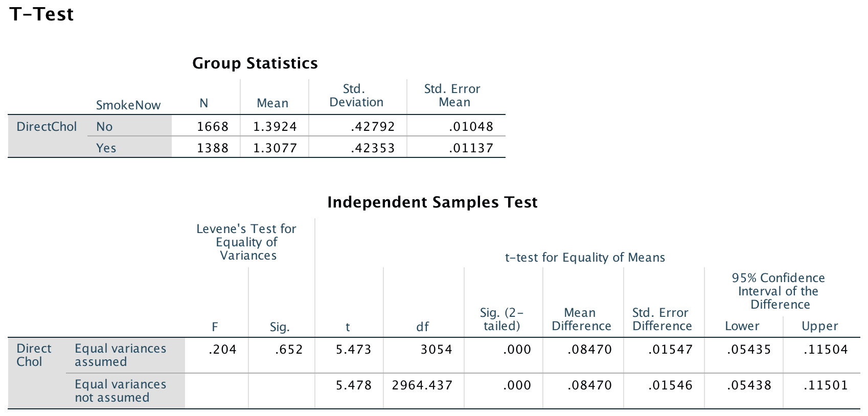The height and width of the screenshot is (416, 868).
Task: Click the Std. Deviation column header
Action: click(x=356, y=96)
